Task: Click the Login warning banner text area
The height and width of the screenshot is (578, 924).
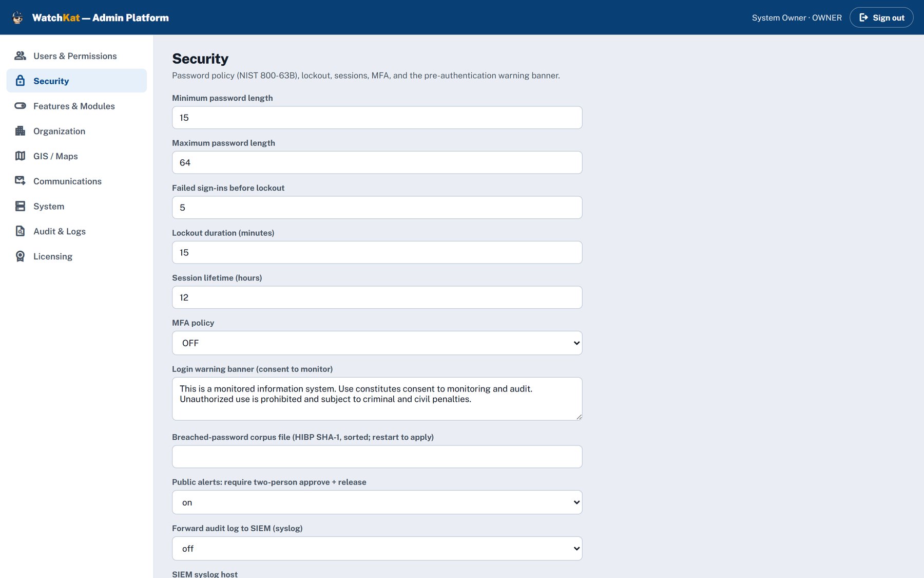Action: click(377, 399)
